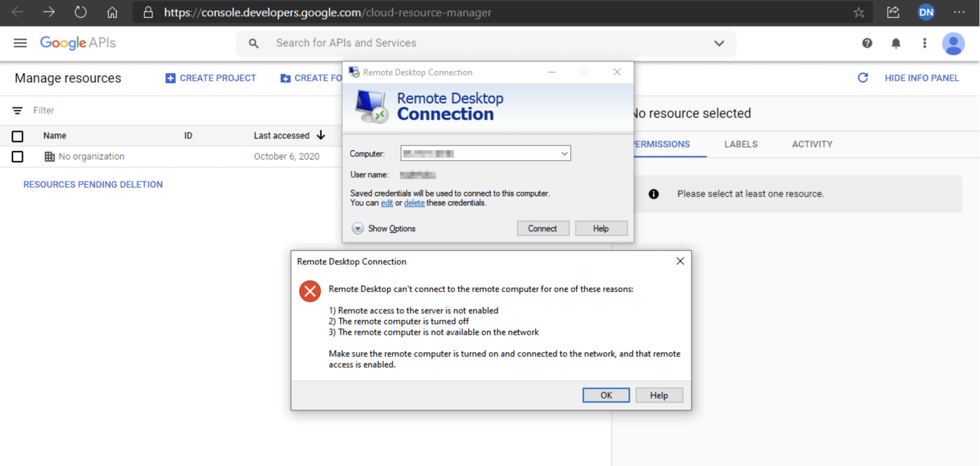Bookmark page with the star icon

pyautogui.click(x=858, y=13)
